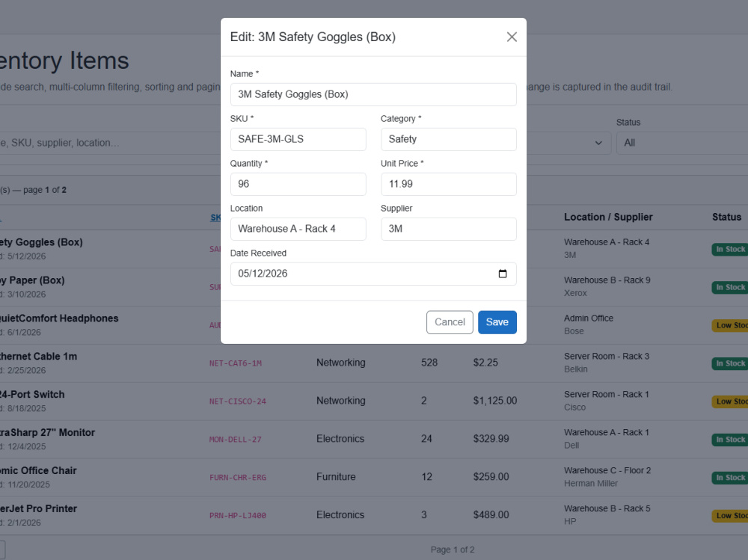Click Server Room - Rack 3 location text
The image size is (748, 560).
(607, 357)
